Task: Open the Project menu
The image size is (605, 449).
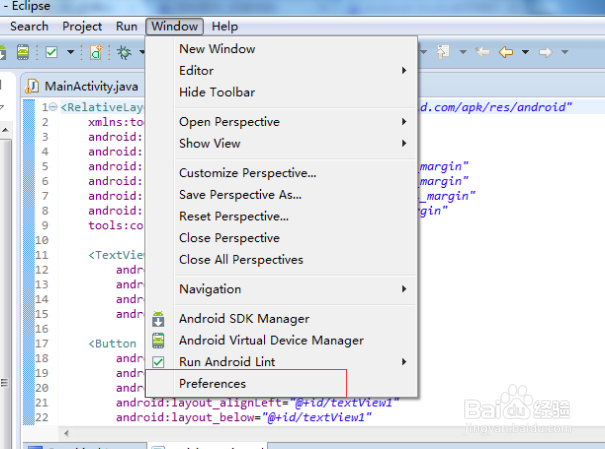Action: [82, 26]
